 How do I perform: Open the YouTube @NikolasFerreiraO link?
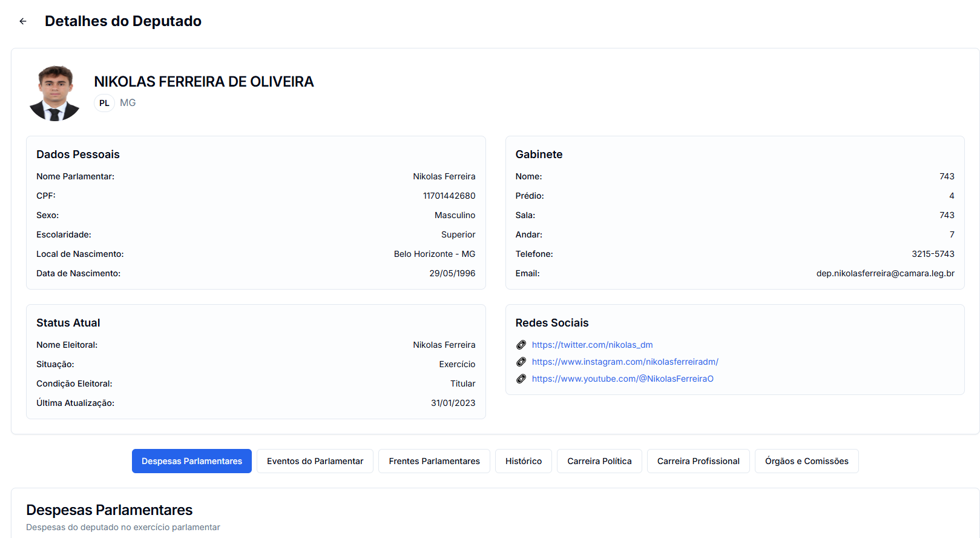622,379
